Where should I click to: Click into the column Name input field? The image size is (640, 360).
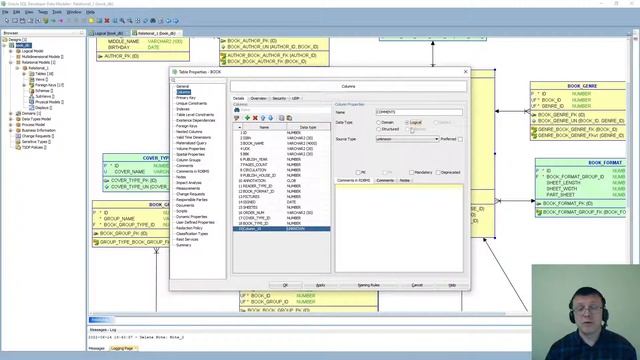[419, 112]
